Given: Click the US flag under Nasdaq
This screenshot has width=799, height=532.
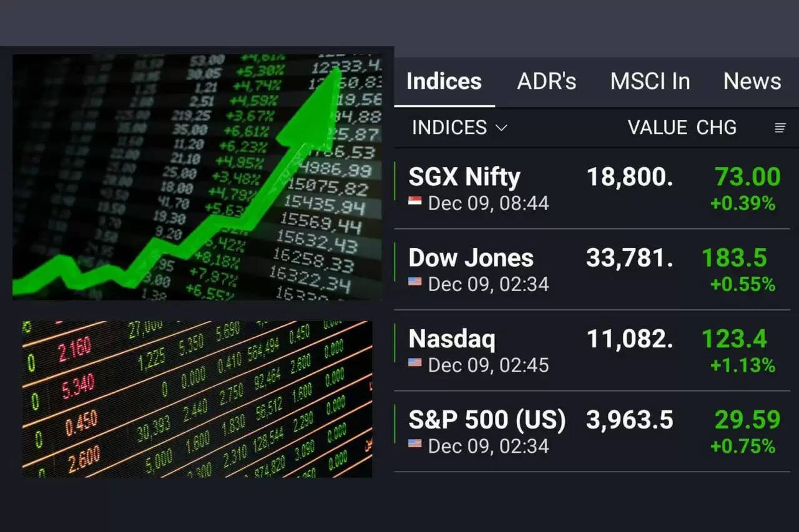Looking at the screenshot, I should (415, 363).
